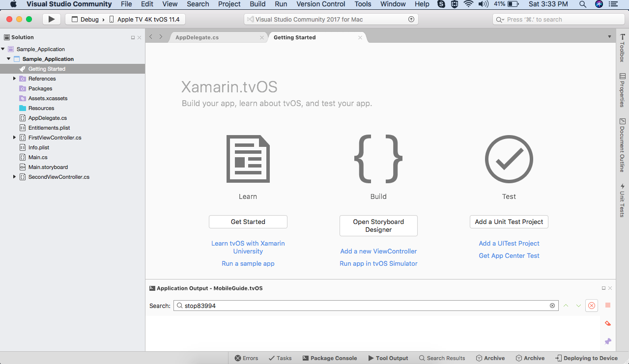The height and width of the screenshot is (364, 629).
Task: Clear the output console with eraser icon
Action: (608, 323)
